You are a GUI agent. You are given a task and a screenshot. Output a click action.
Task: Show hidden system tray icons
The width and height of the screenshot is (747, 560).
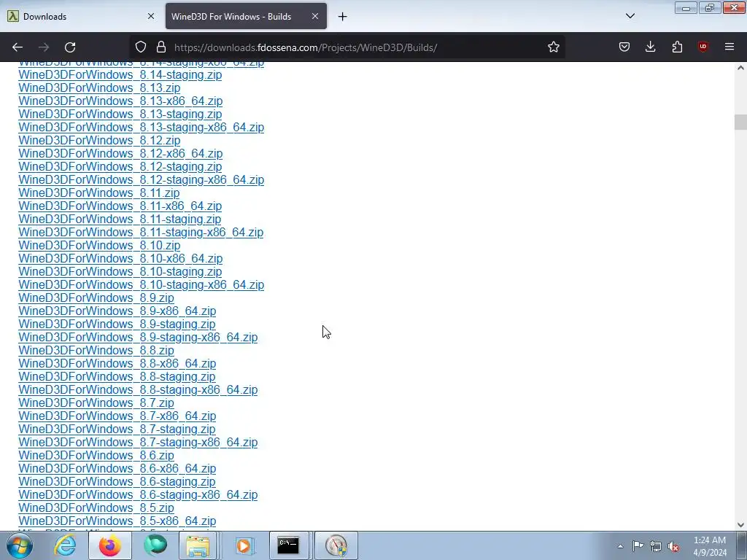click(x=620, y=546)
